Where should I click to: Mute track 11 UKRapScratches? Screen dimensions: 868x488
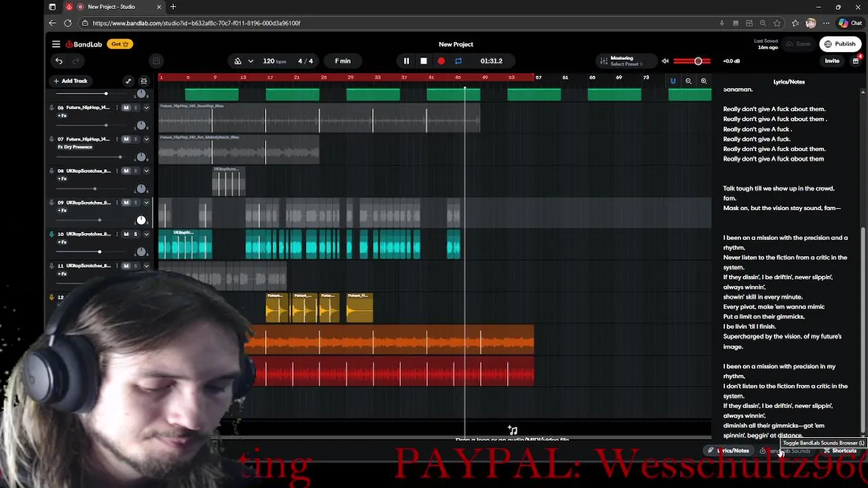tap(126, 266)
